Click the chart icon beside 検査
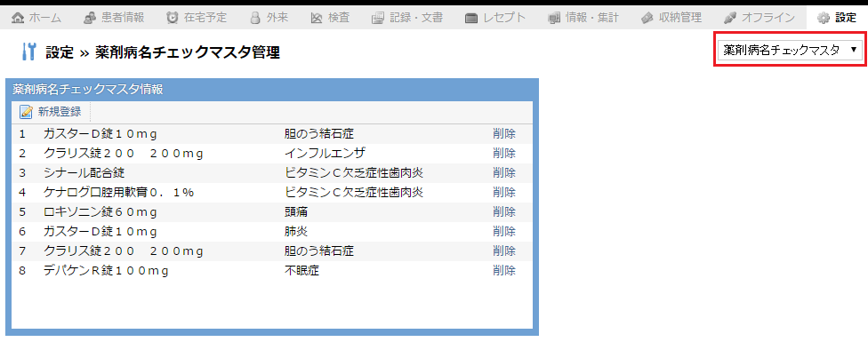The image size is (868, 342). point(317,18)
